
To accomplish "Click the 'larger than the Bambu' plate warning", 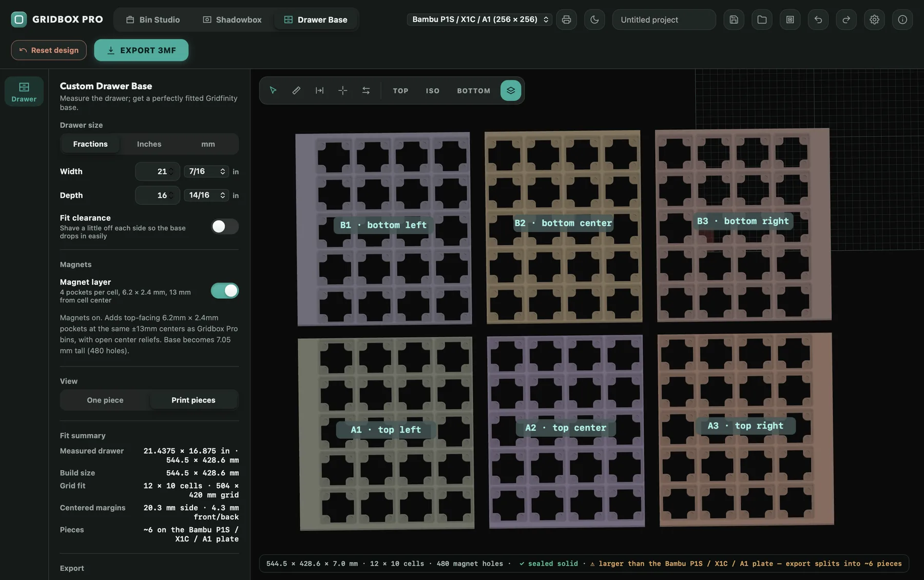I will click(x=746, y=564).
